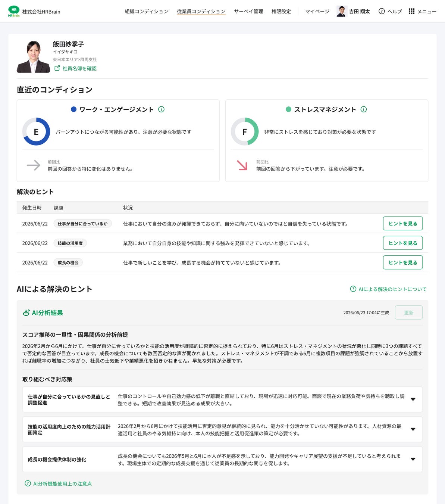Open サーベイ管理 menu tab
The image size is (445, 504).
tap(248, 12)
